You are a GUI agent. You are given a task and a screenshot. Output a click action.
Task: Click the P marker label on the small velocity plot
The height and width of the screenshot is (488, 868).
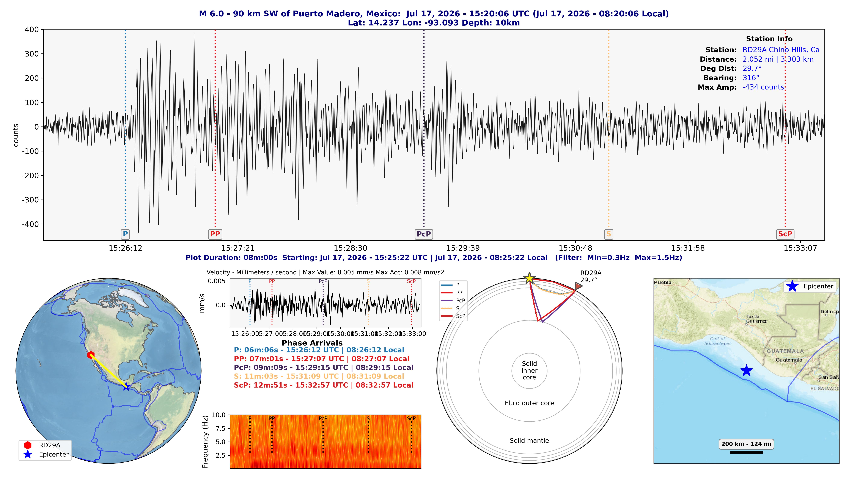point(250,281)
